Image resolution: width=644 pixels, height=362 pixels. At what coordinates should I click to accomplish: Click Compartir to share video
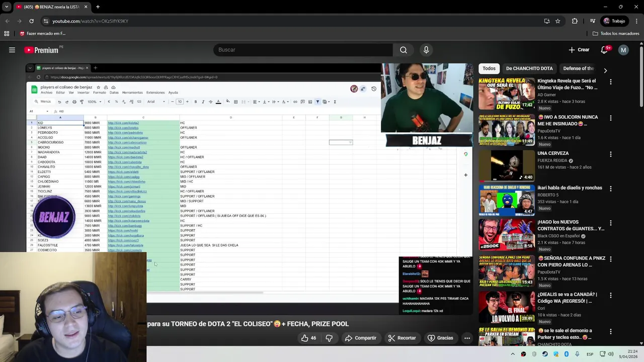pyautogui.click(x=360, y=338)
